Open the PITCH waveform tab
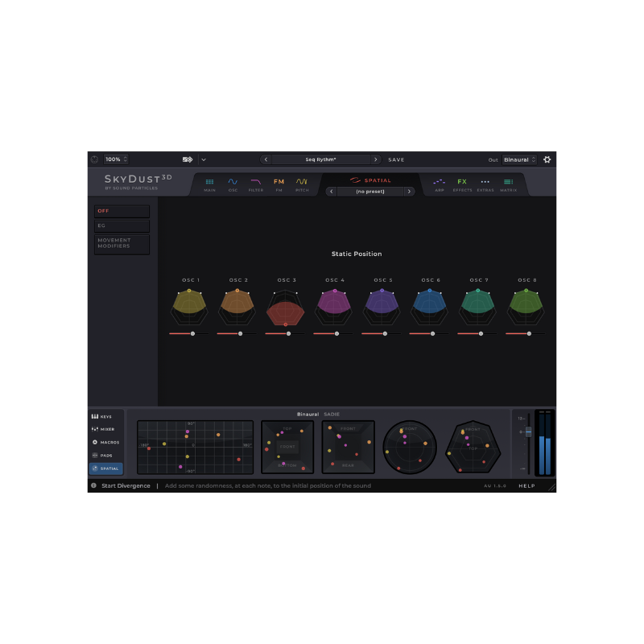 point(302,185)
